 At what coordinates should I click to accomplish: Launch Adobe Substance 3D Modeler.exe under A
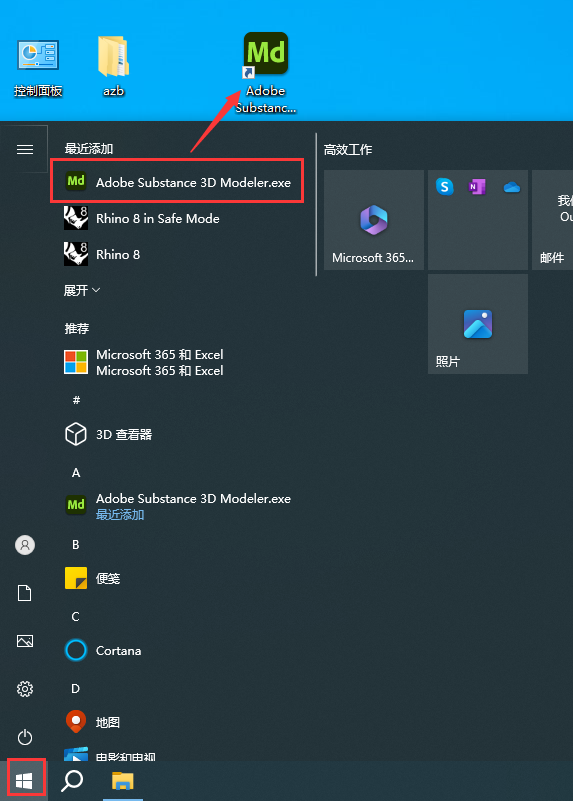[x=177, y=506]
